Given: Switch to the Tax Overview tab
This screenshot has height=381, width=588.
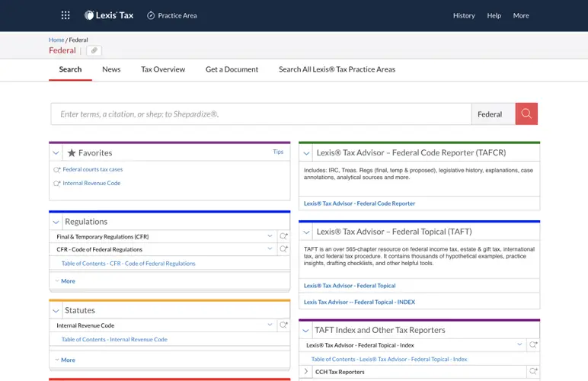Looking at the screenshot, I should click(x=163, y=69).
